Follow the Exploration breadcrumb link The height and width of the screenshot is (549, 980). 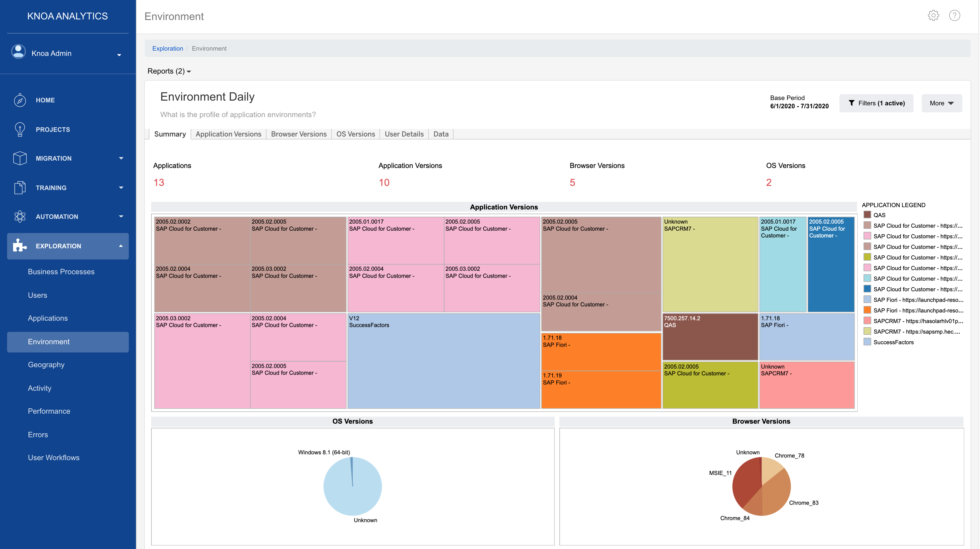[x=167, y=48]
